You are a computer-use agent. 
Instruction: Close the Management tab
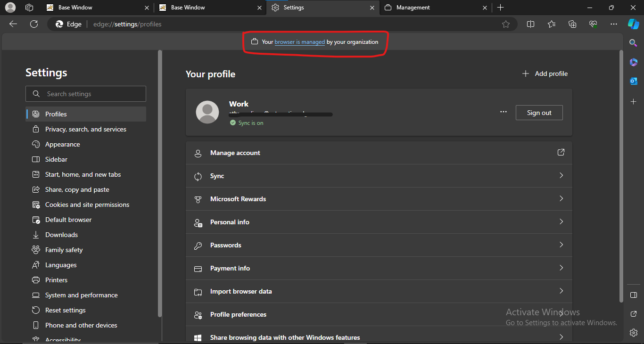coord(485,8)
